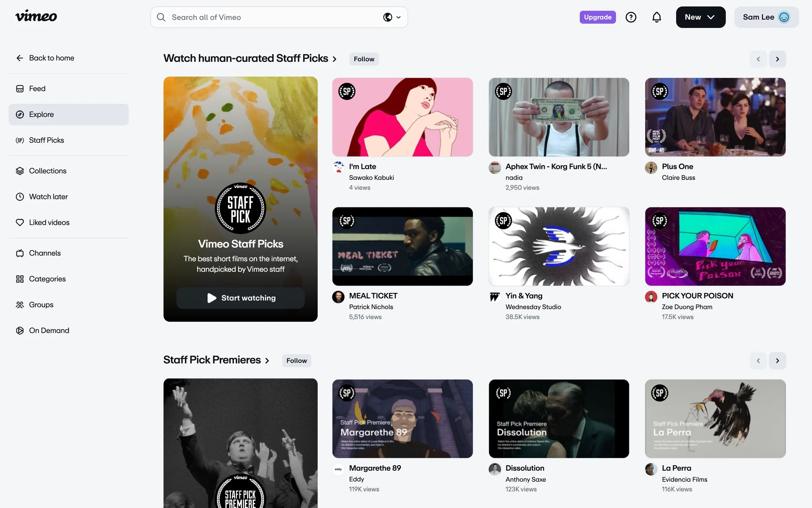Image resolution: width=812 pixels, height=508 pixels.
Task: Follow the Staff Pick Premieres section
Action: click(296, 361)
